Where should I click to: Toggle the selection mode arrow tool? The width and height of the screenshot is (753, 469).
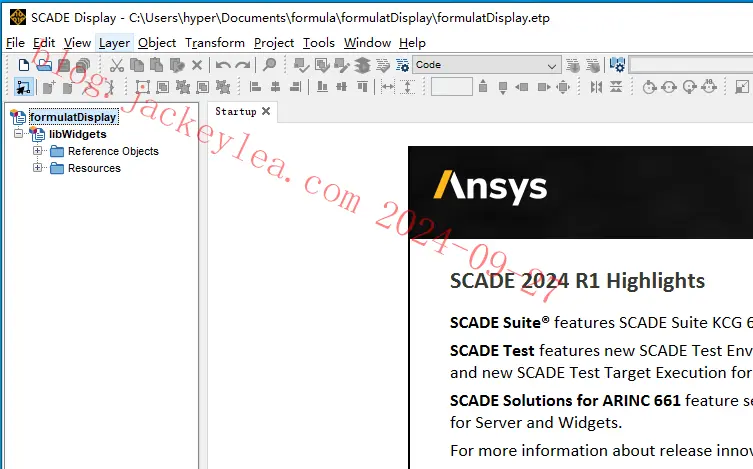click(23, 87)
